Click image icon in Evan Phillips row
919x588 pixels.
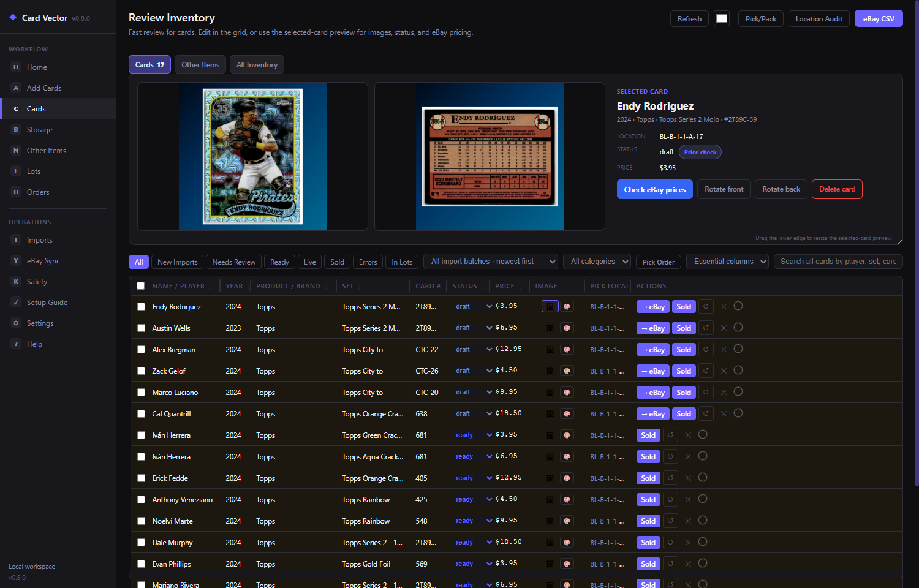click(x=550, y=563)
